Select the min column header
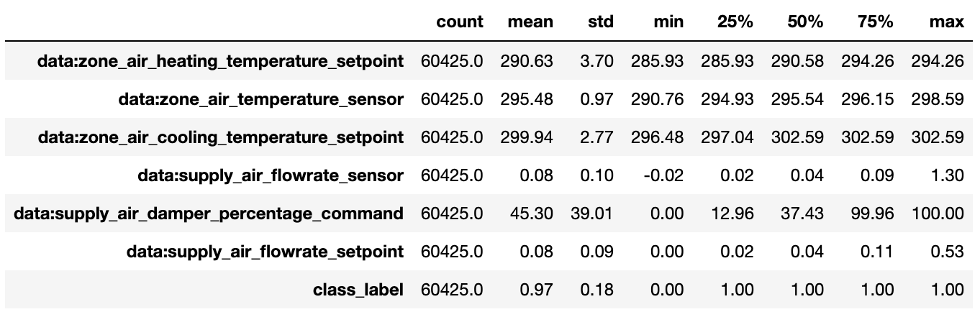The image size is (980, 312). 668,22
